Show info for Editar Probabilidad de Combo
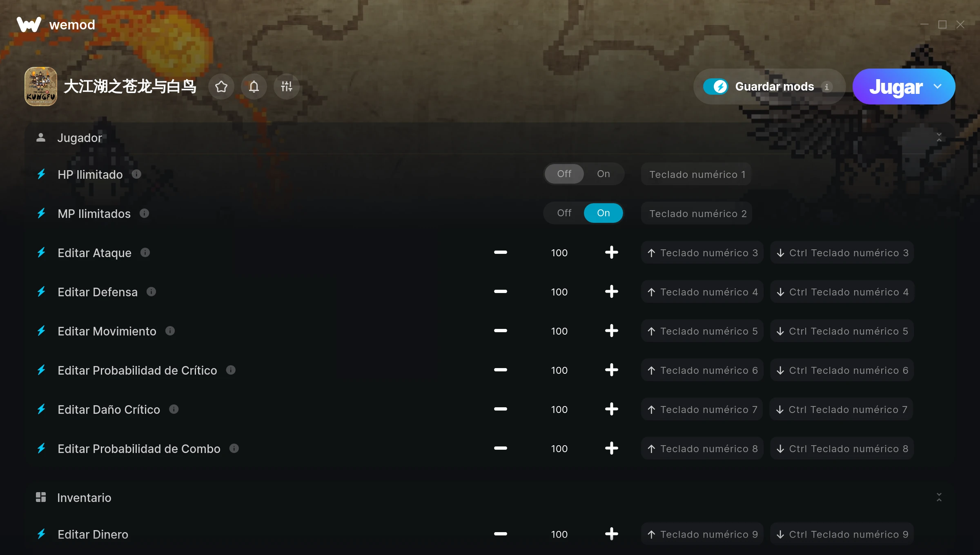This screenshot has height=555, width=980. 234,448
